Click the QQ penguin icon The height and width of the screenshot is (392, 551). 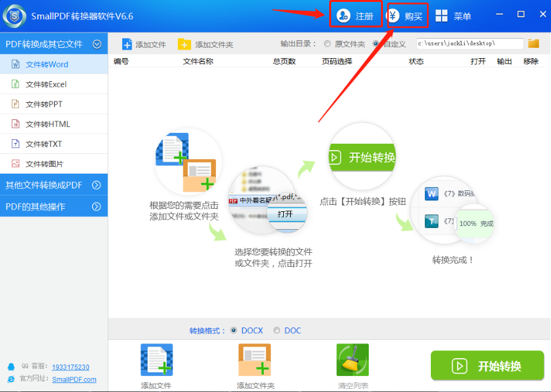12,366
